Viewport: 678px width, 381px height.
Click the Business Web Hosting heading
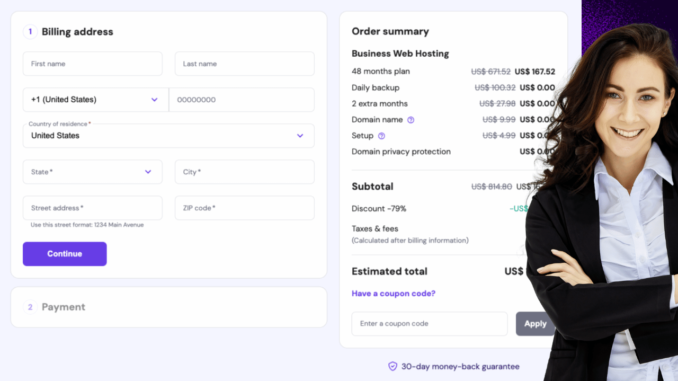[x=400, y=54]
